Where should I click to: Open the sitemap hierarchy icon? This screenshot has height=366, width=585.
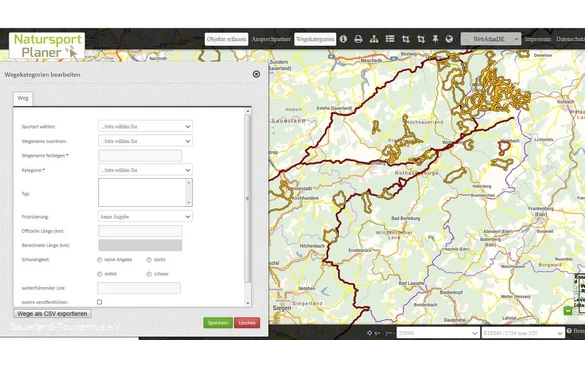click(374, 39)
